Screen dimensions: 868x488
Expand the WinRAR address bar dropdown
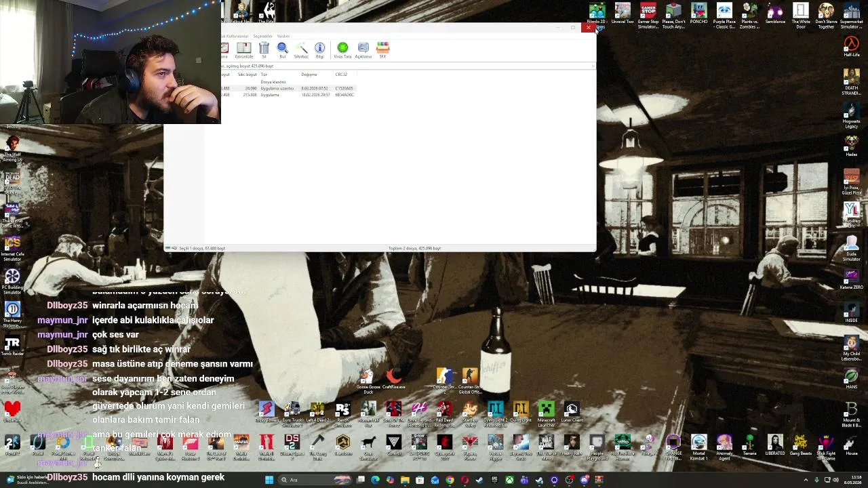(x=593, y=66)
